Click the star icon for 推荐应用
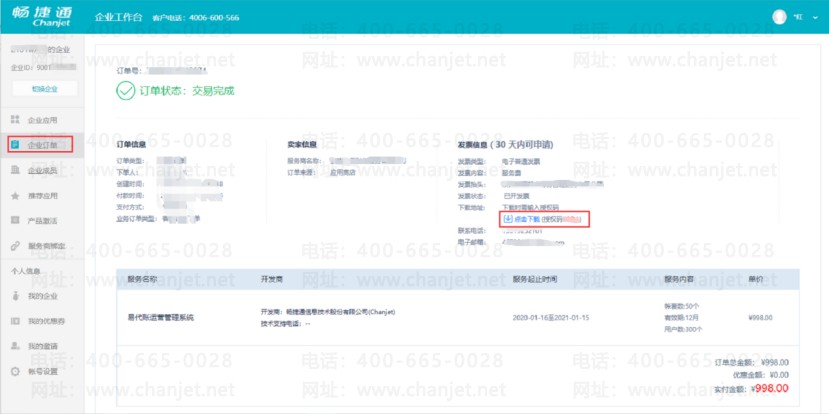 click(x=15, y=196)
